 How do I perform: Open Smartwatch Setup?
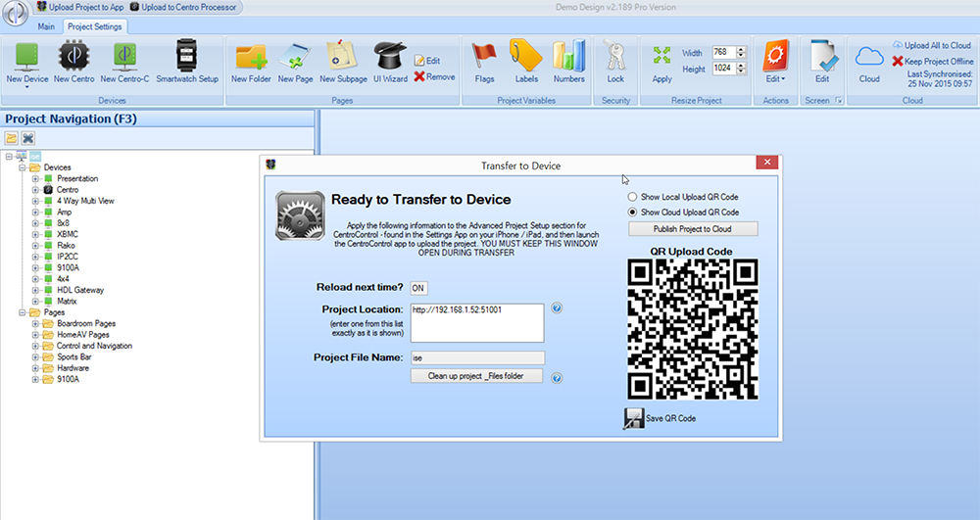[x=187, y=61]
